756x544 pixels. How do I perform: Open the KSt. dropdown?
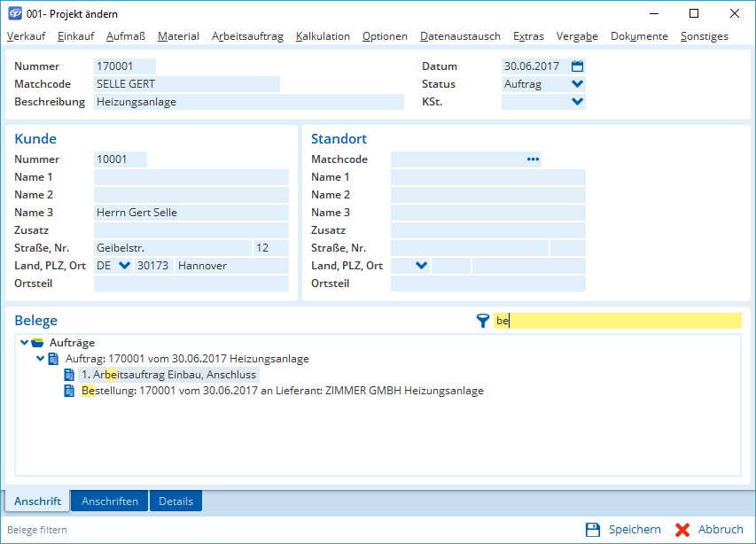pos(578,102)
